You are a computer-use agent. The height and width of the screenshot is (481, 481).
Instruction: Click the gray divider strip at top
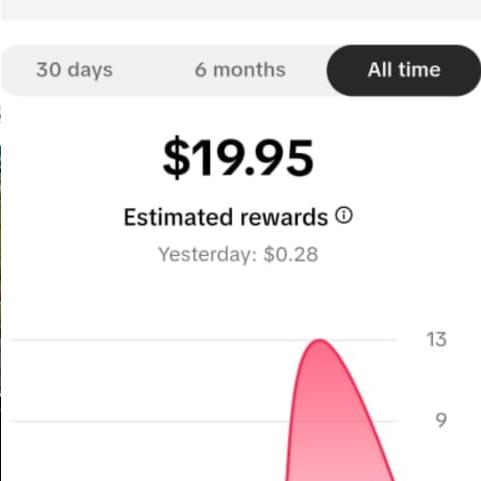(241, 9)
